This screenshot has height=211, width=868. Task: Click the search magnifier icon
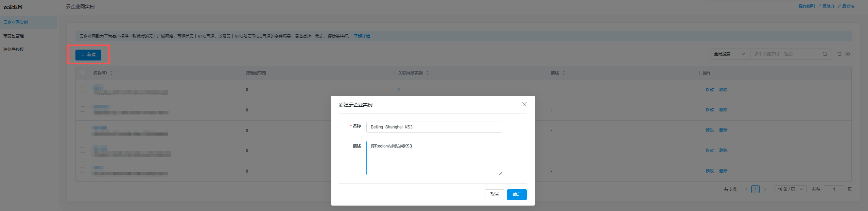click(x=825, y=54)
